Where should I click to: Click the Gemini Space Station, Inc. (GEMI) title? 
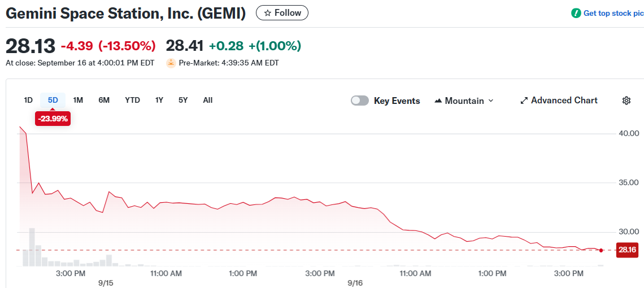coord(125,13)
